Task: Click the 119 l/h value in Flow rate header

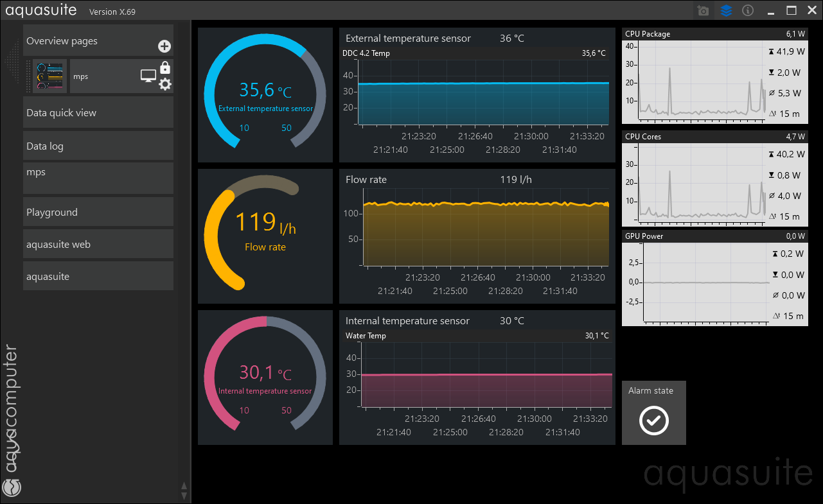Action: click(516, 180)
